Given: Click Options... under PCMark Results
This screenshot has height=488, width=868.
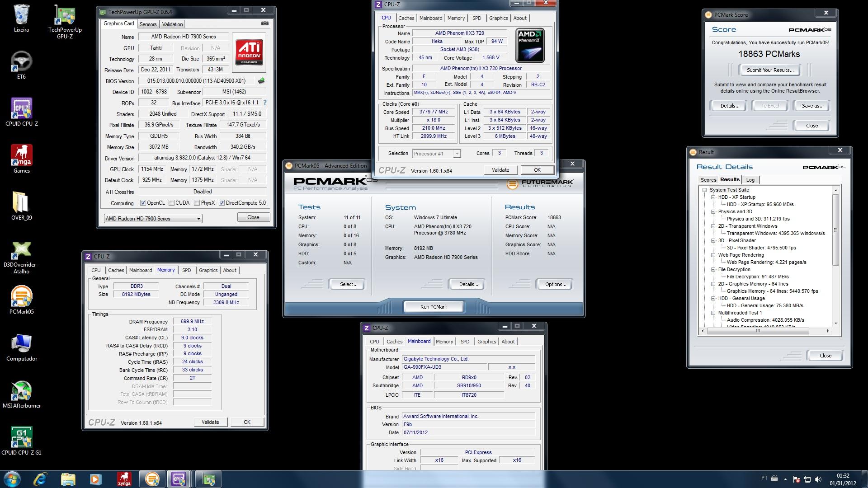Looking at the screenshot, I should 555,284.
